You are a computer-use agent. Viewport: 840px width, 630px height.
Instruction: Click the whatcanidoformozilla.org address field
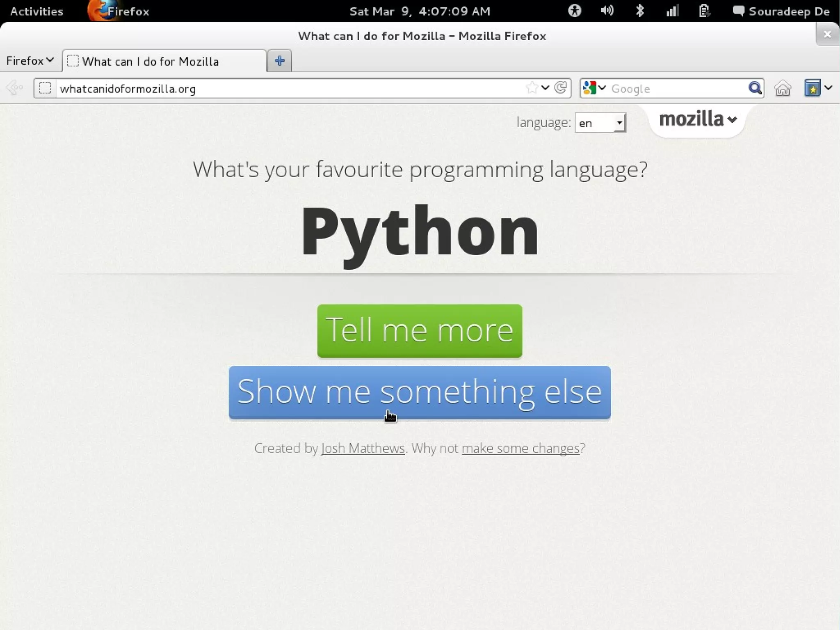[x=287, y=89]
